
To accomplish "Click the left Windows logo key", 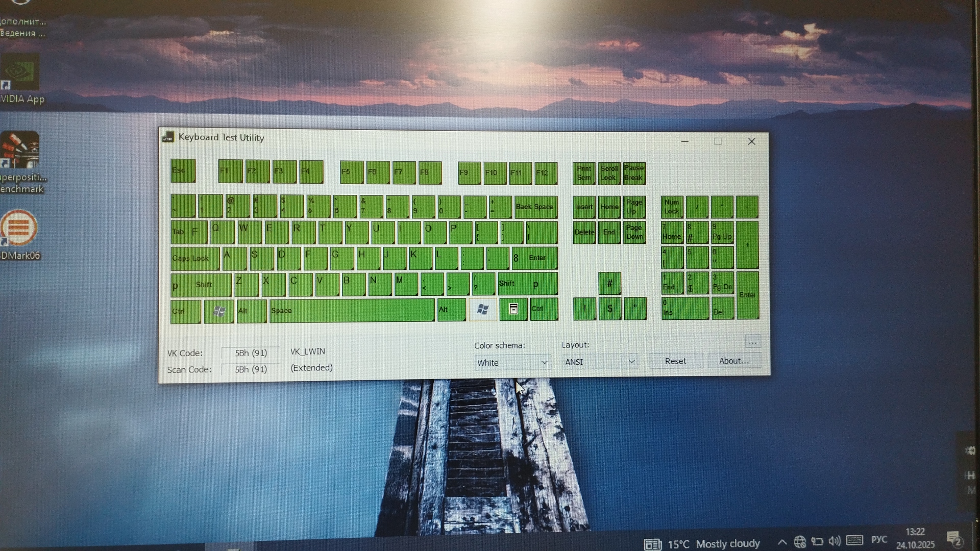I will (219, 311).
